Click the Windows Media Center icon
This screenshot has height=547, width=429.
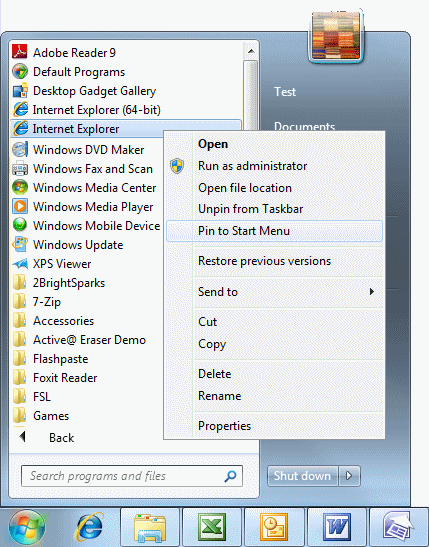click(20, 187)
